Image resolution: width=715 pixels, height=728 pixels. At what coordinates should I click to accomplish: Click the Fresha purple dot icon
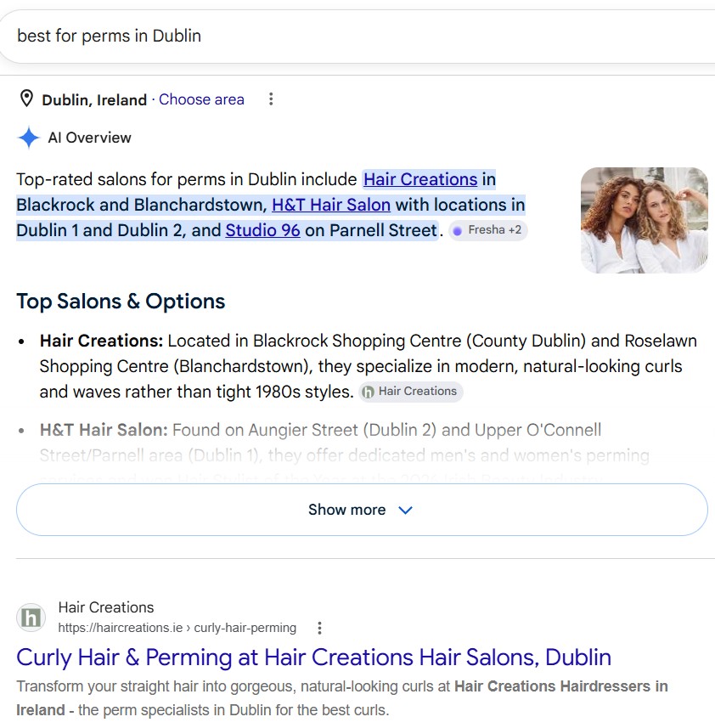click(x=458, y=231)
